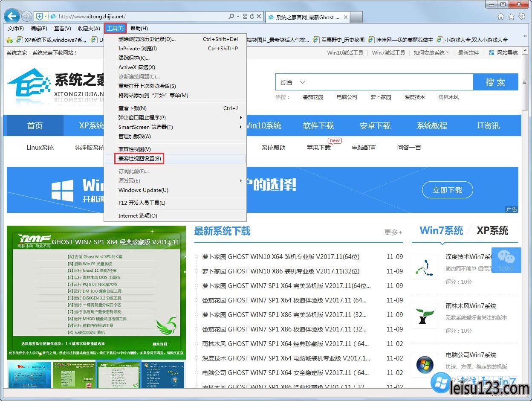Open 军事野史_历史秘闻 favorites bookmark

pos(339,40)
